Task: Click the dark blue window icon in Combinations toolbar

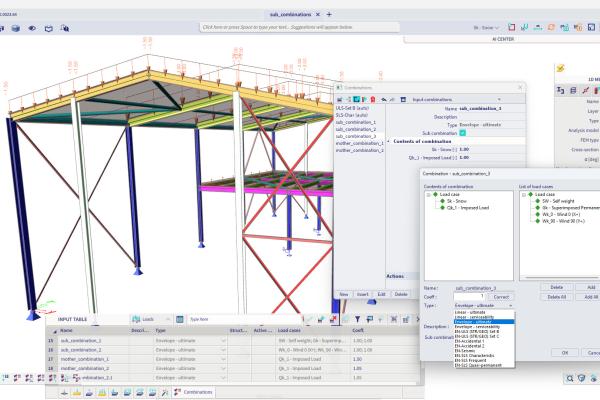Action: tap(403, 100)
